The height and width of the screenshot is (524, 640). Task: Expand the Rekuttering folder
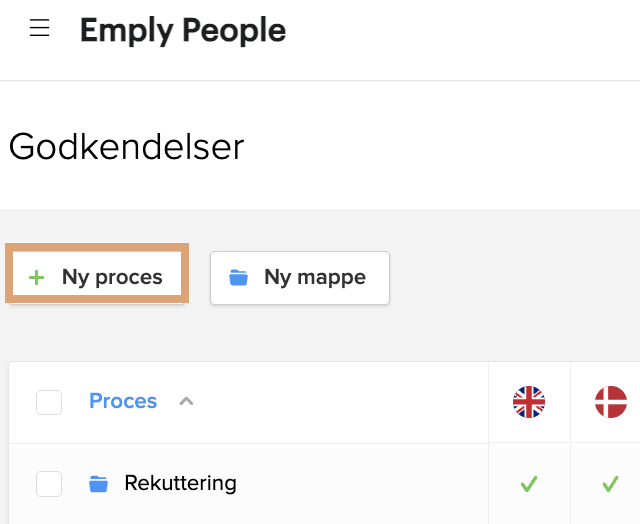click(180, 483)
